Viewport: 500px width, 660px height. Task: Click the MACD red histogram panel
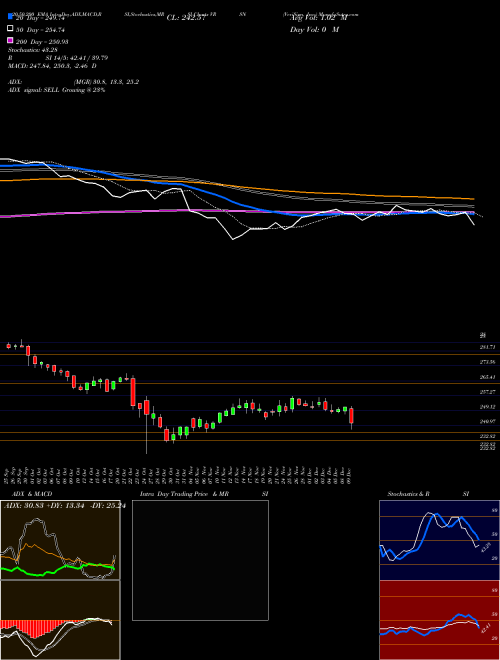click(x=60, y=620)
